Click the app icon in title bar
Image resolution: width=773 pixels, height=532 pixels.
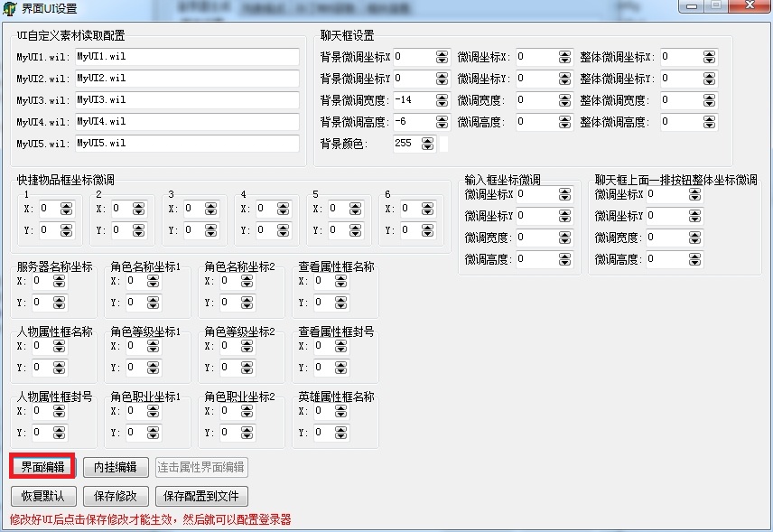11,8
